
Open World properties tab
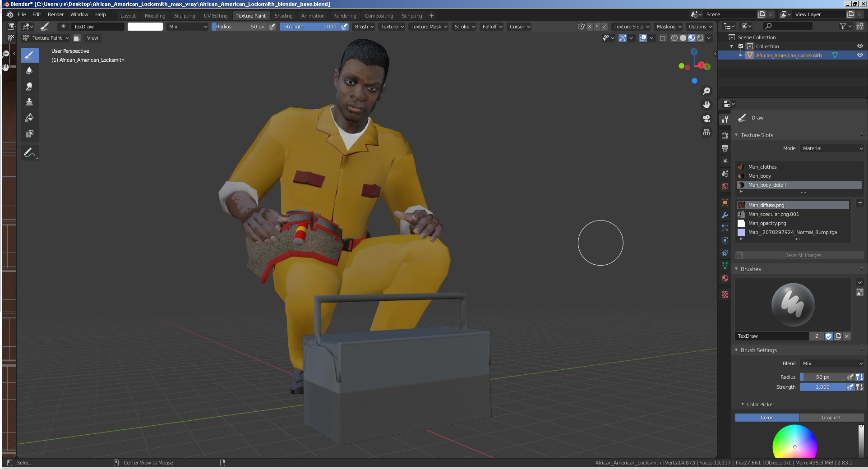725,186
